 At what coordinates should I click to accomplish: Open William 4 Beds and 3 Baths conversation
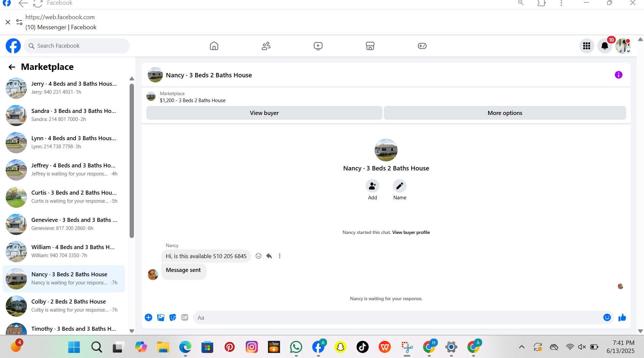point(64,251)
